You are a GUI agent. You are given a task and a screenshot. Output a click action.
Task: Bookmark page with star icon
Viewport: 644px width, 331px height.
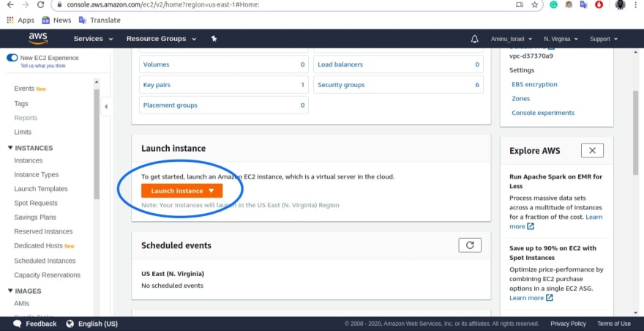[534, 5]
